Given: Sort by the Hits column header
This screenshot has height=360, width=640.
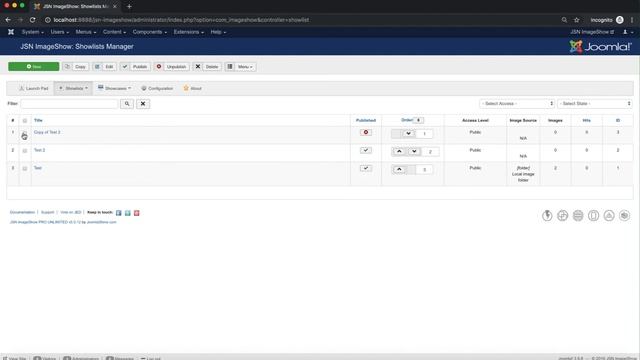Looking at the screenshot, I should coord(587,120).
